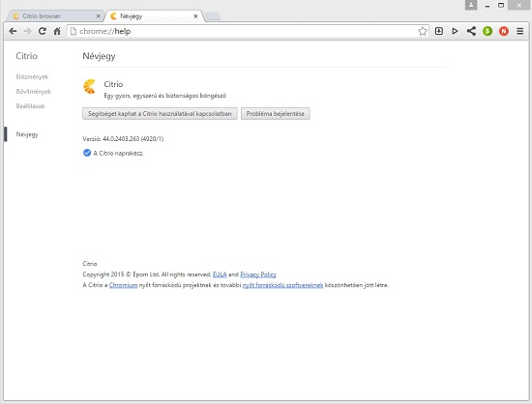Viewport: 532px width, 404px height.
Task: Close the Citrio browser tab
Action: [98, 15]
